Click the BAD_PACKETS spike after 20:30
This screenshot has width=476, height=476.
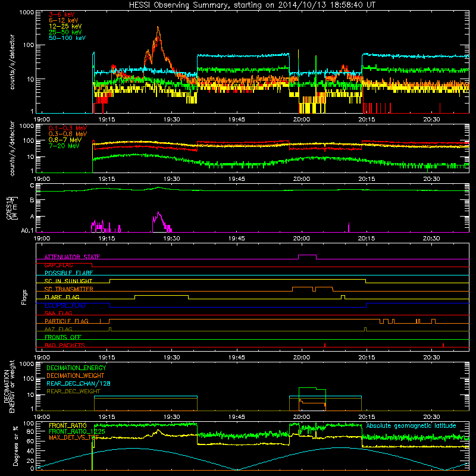(443, 345)
